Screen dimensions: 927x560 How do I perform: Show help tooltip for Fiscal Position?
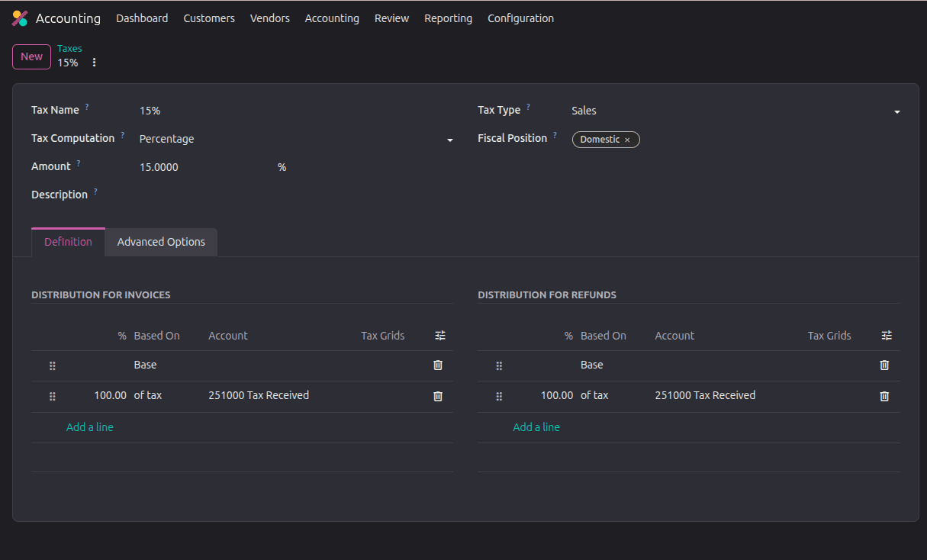[x=555, y=136]
